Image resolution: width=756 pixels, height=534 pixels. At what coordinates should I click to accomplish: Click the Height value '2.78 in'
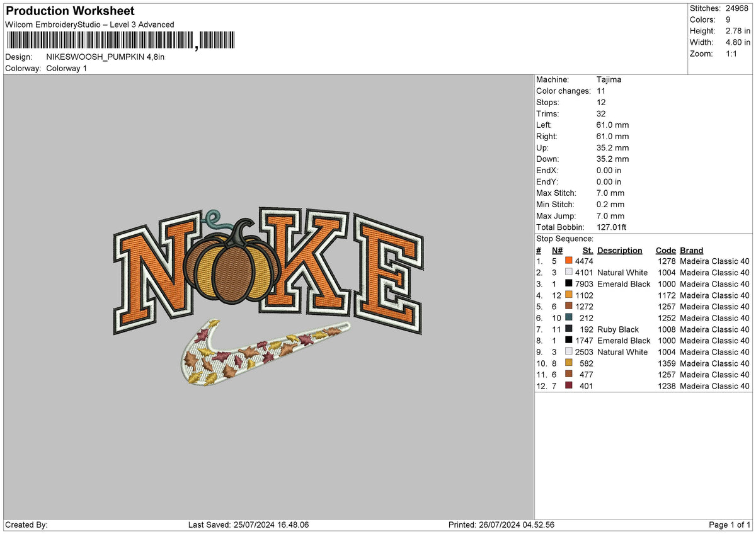(737, 31)
